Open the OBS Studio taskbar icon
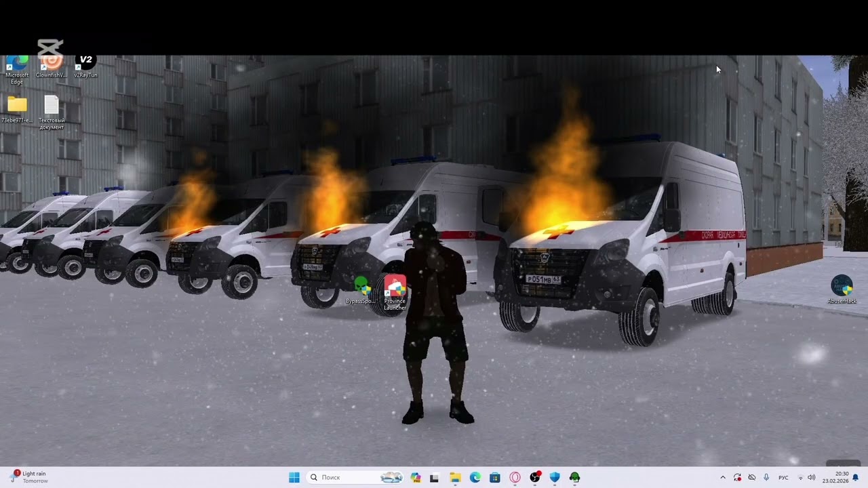Viewport: 868px width, 488px height. click(535, 477)
